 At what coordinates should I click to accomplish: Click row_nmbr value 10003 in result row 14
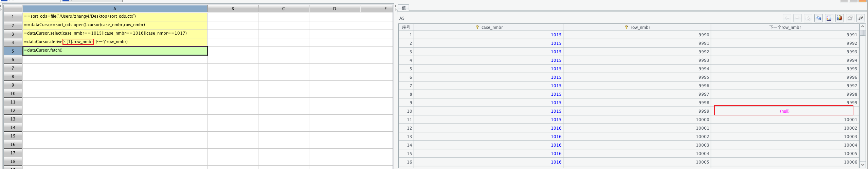637,145
